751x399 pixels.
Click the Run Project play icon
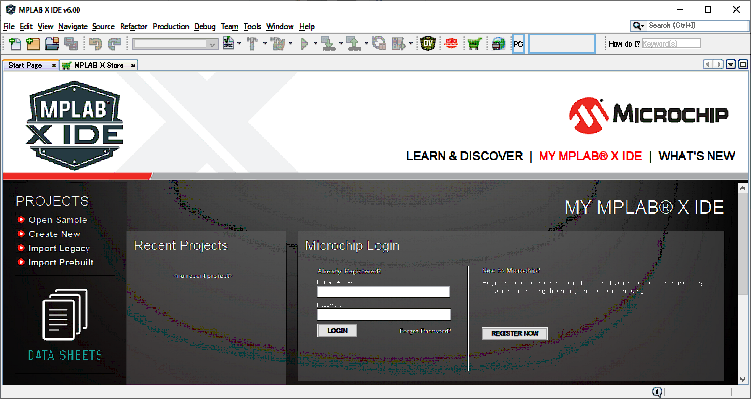304,44
